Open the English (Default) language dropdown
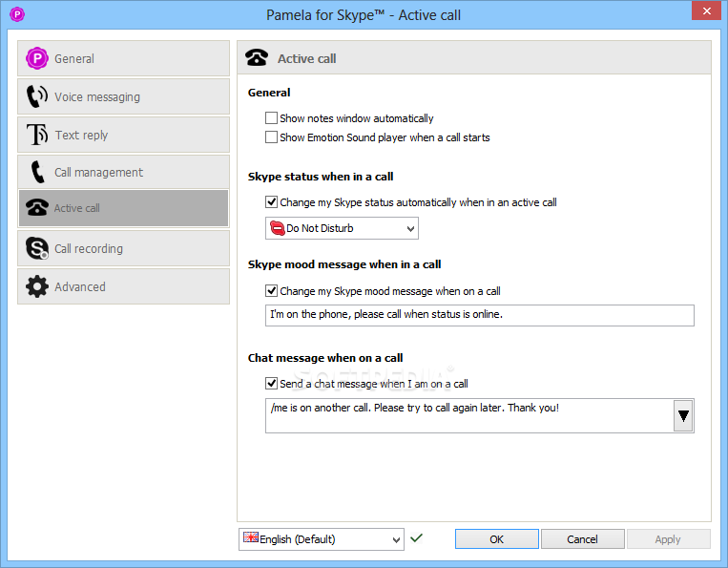Screen dimensions: 728x568 point(322,539)
